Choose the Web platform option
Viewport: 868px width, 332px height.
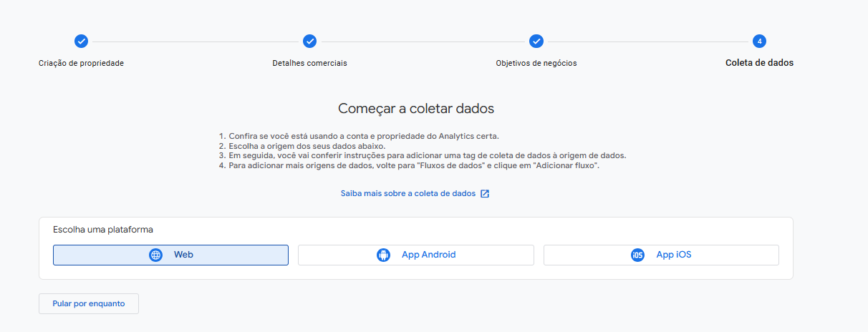pos(183,255)
